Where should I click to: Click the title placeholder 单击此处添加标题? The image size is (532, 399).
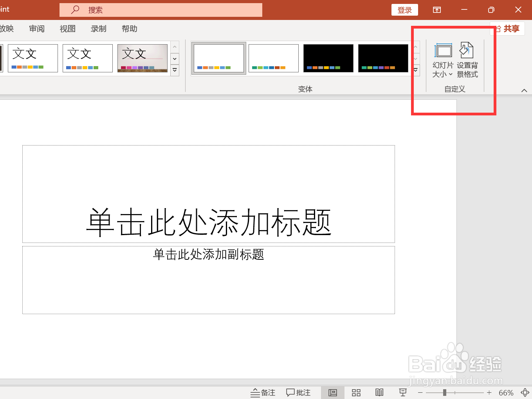(209, 194)
